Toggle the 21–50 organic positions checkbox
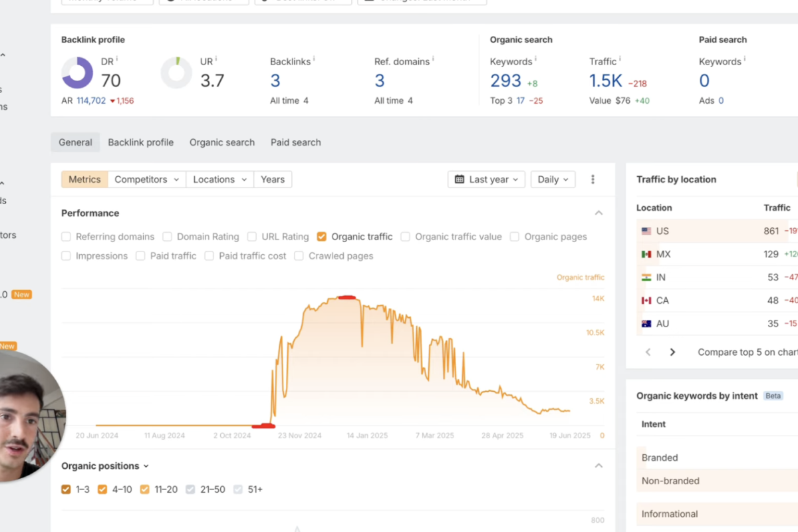This screenshot has height=532, width=798. click(191, 489)
